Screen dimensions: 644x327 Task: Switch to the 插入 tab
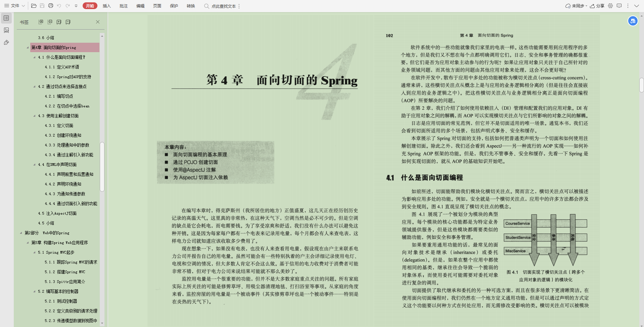[106, 6]
